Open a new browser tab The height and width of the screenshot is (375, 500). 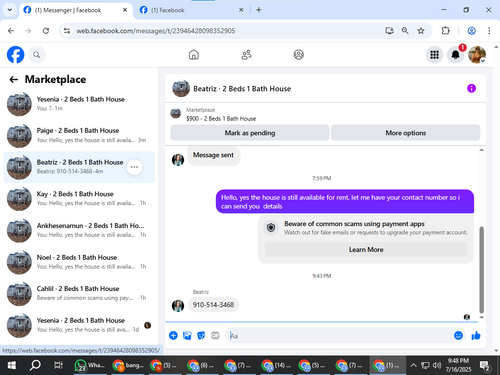259,10
